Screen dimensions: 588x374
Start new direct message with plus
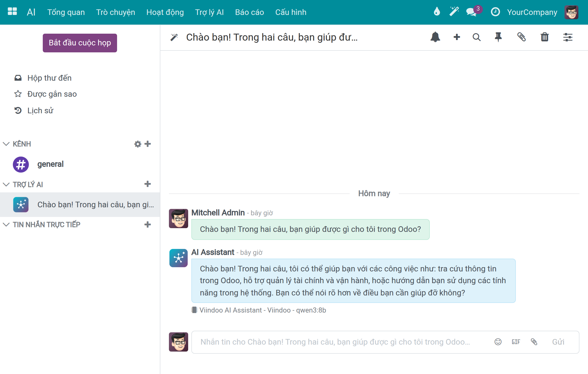click(148, 224)
